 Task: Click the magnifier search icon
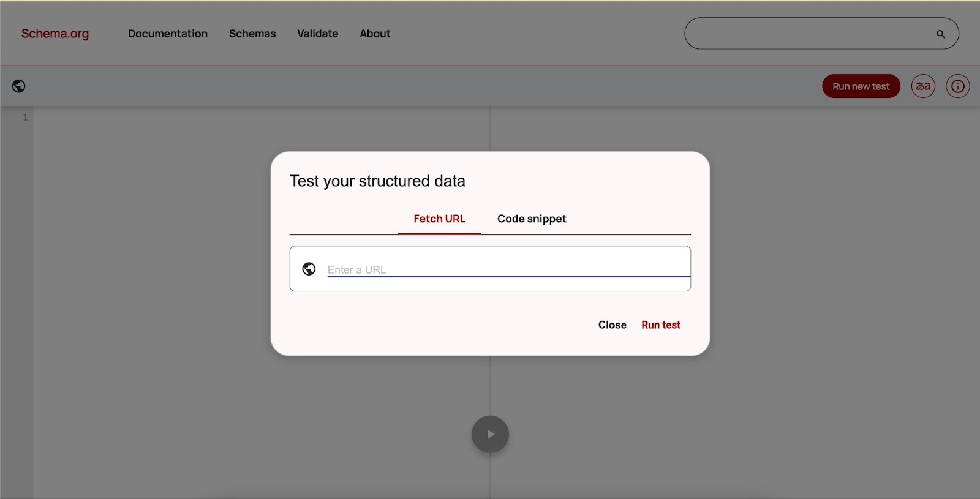pyautogui.click(x=941, y=34)
